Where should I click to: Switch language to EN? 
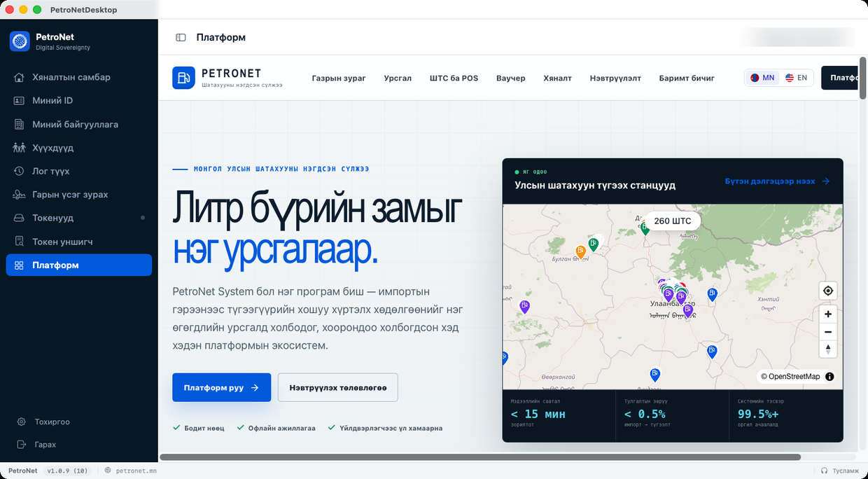[797, 78]
